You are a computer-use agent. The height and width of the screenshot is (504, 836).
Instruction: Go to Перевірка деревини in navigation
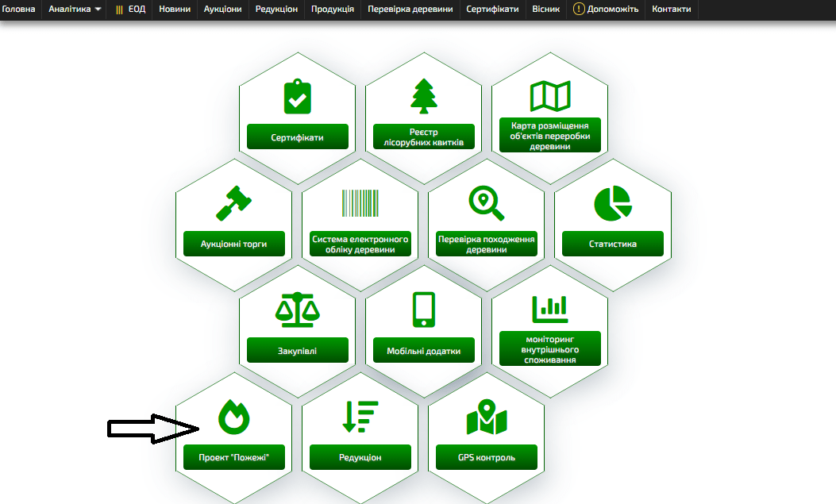[410, 10]
